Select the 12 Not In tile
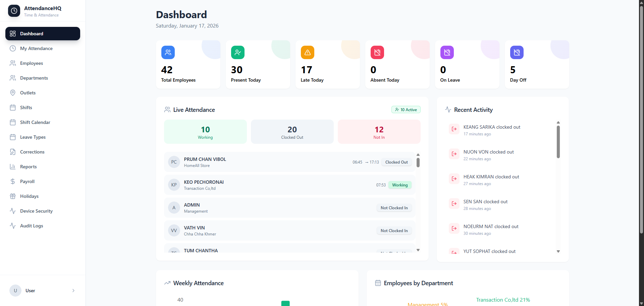 pos(379,132)
